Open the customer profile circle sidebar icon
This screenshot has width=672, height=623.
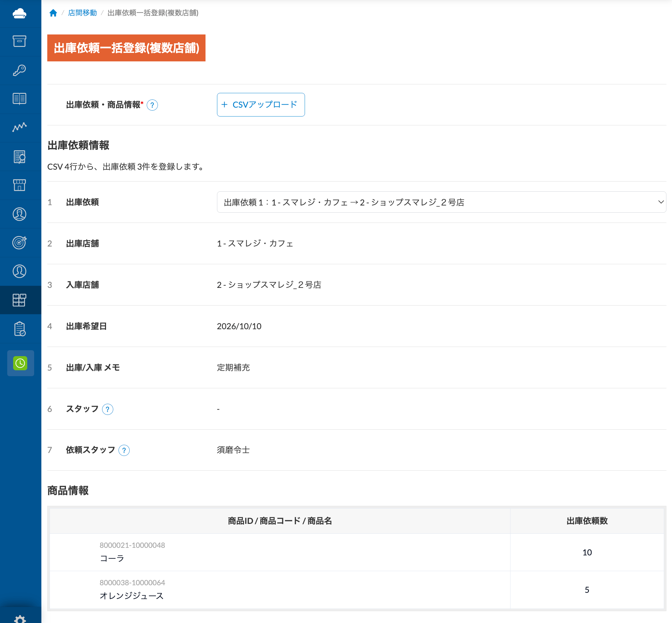tap(20, 271)
